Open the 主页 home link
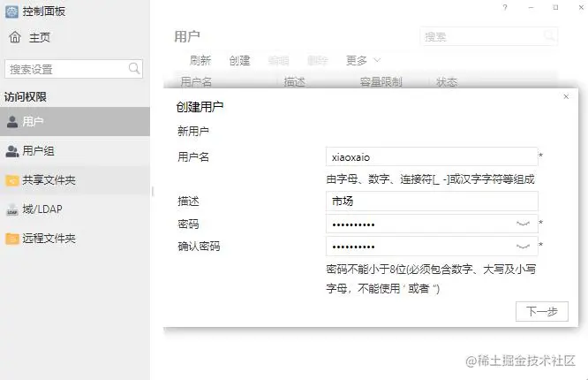 (40, 37)
